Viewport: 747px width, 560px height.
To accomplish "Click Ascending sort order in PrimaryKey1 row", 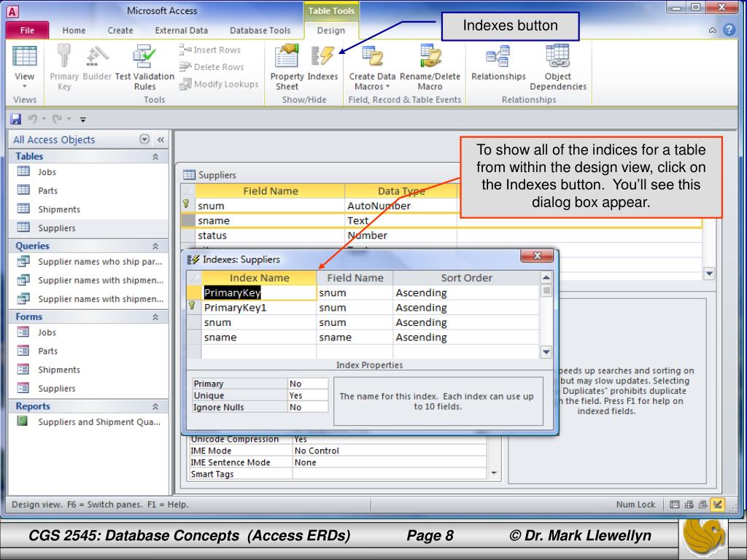I will (466, 308).
